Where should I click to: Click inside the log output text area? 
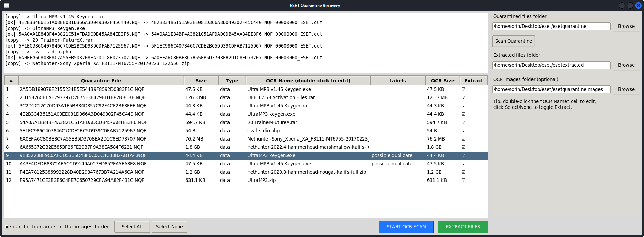(246, 43)
